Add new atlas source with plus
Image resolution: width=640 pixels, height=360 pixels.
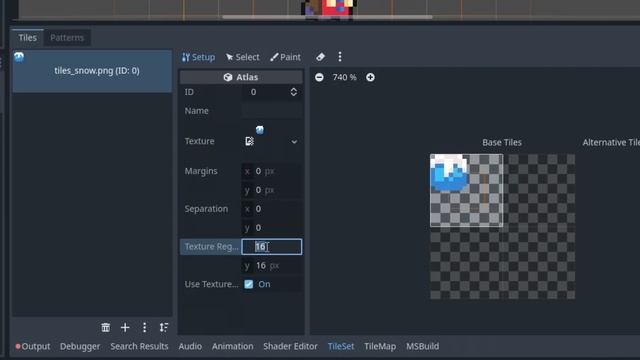pyautogui.click(x=125, y=327)
